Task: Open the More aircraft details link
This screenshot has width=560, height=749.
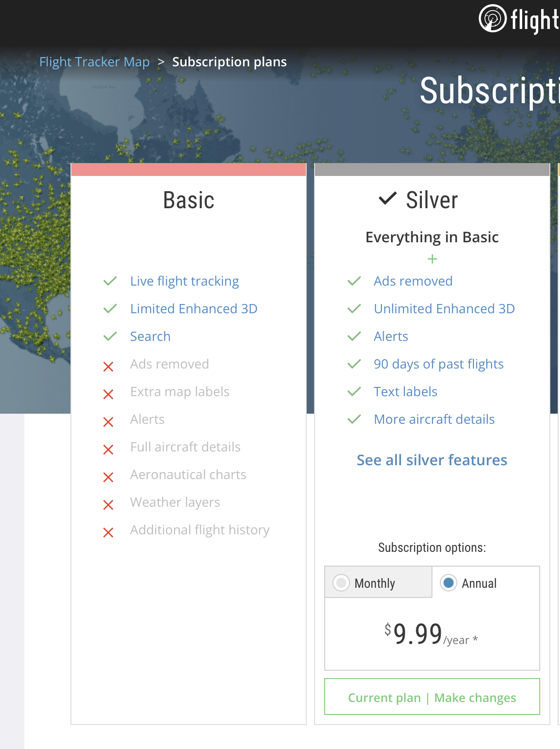Action: pos(434,419)
